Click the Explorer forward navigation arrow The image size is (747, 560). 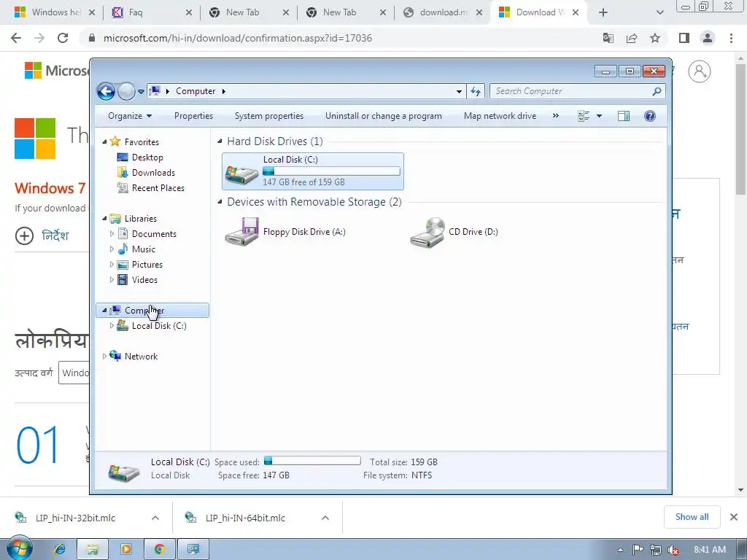(x=126, y=91)
